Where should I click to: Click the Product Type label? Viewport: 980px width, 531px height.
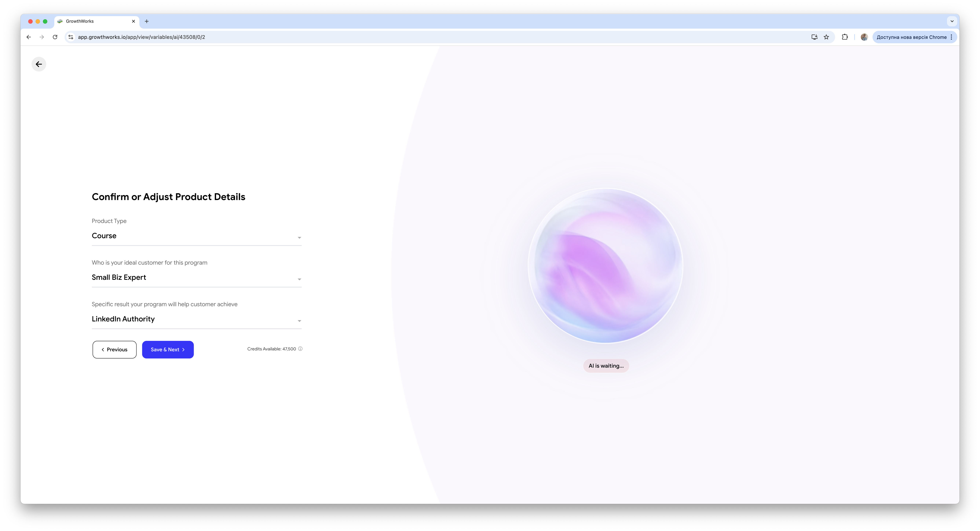pos(109,221)
